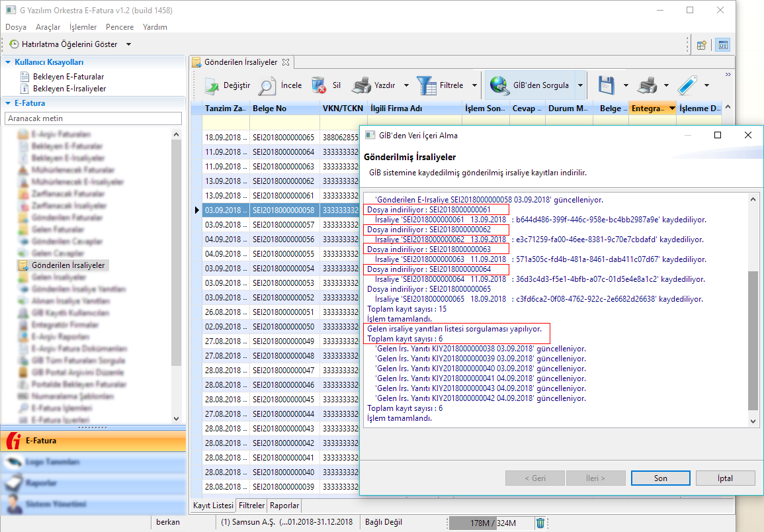Open the Hatırlatma Öğelerini Göster dropdown arrow

(x=128, y=44)
